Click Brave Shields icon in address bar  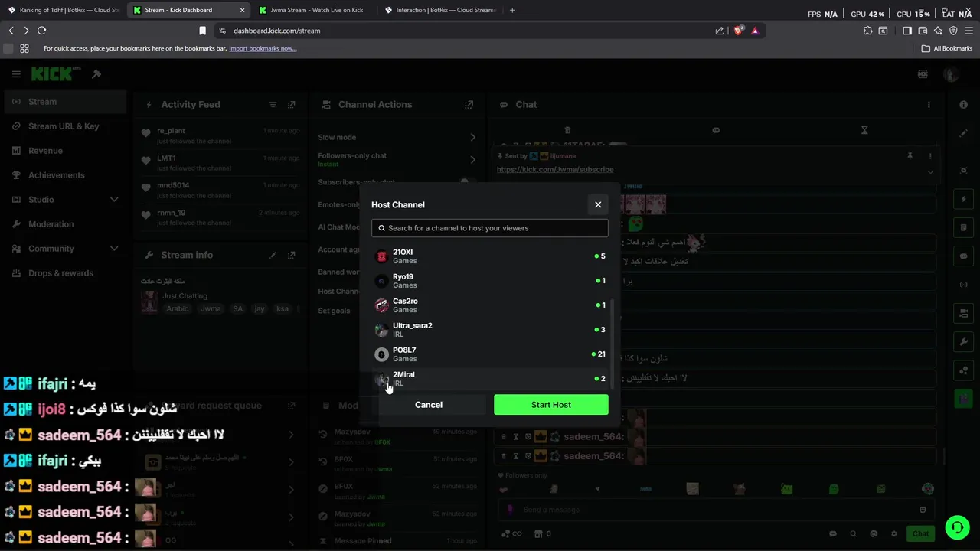pos(738,31)
